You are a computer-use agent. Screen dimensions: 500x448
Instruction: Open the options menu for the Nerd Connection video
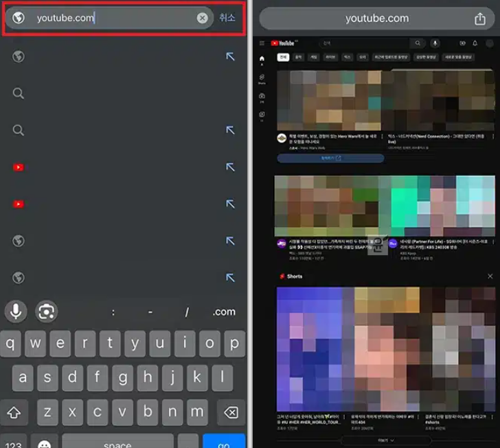[x=493, y=137]
